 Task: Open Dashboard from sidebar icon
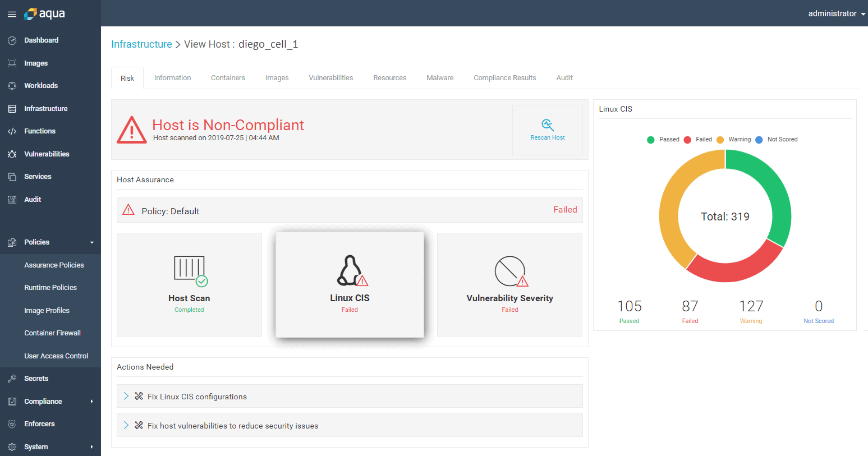tap(12, 40)
